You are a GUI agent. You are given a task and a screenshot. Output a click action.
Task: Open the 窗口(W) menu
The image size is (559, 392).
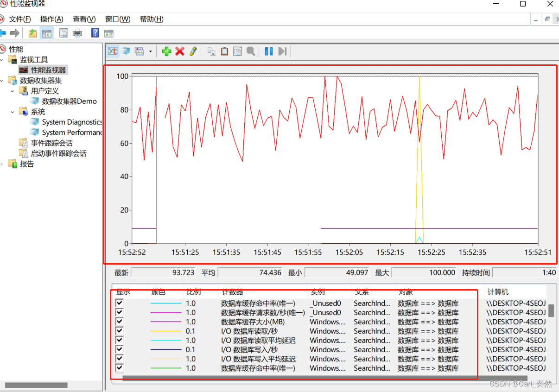(x=118, y=19)
